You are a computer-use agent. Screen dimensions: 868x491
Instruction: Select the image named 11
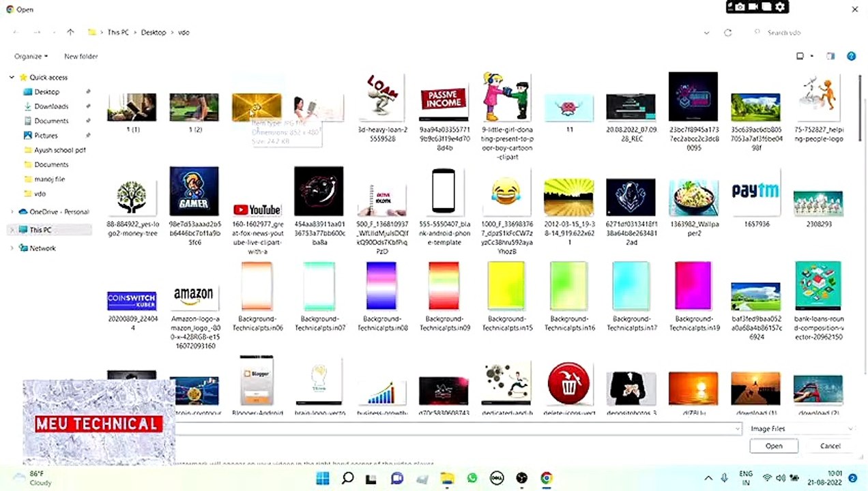point(569,108)
